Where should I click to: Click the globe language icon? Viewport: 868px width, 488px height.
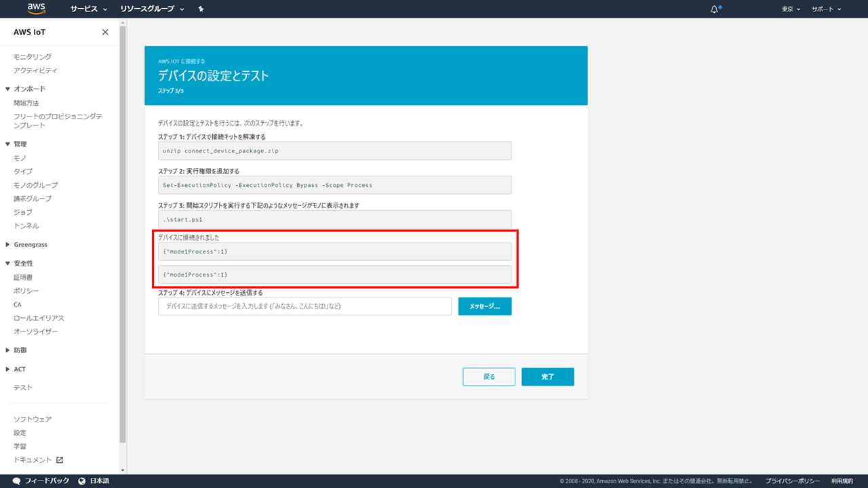[x=82, y=481]
